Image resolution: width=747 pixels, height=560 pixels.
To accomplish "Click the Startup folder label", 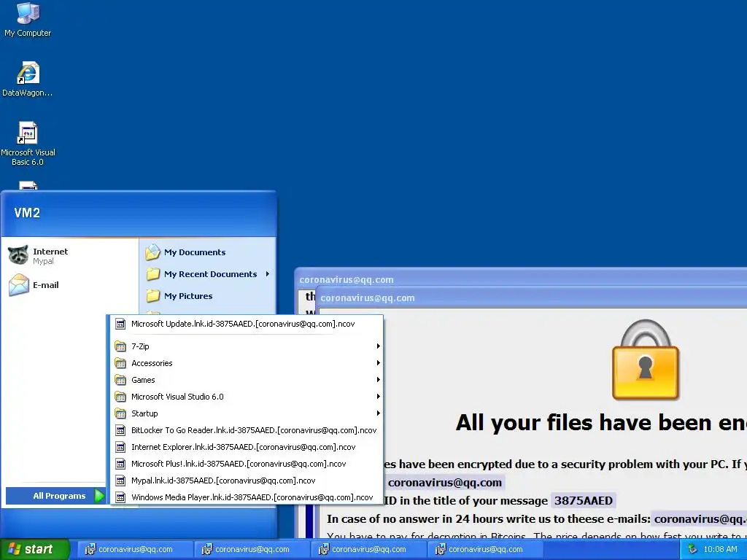I will tap(144, 413).
